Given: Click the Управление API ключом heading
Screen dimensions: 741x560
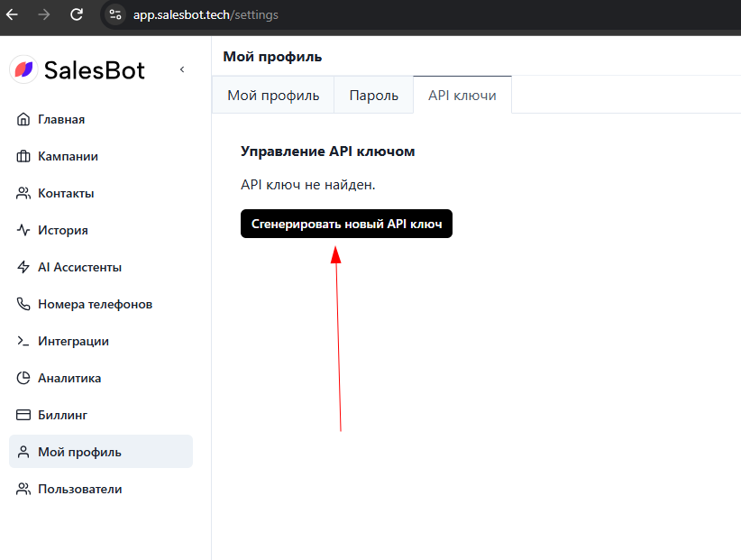Looking at the screenshot, I should click(x=327, y=151).
